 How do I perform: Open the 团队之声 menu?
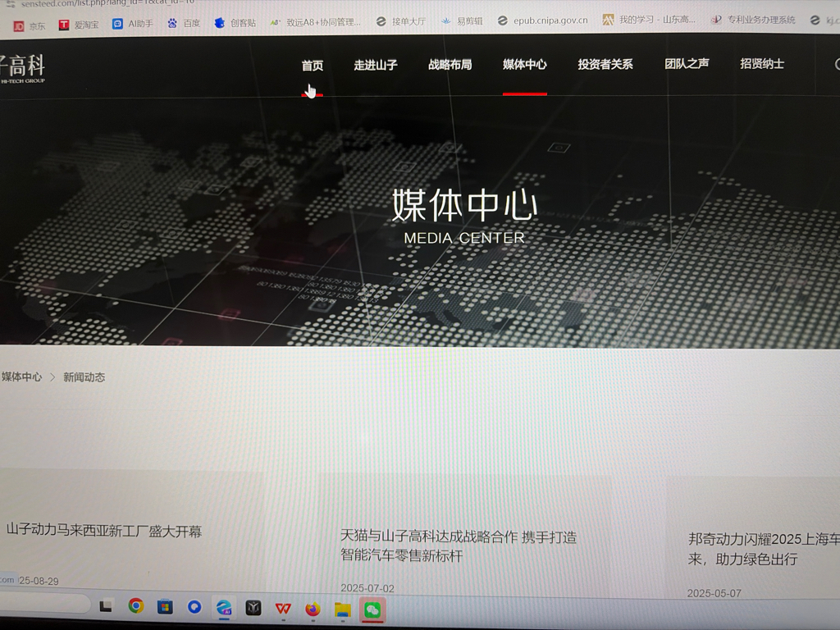click(x=687, y=64)
